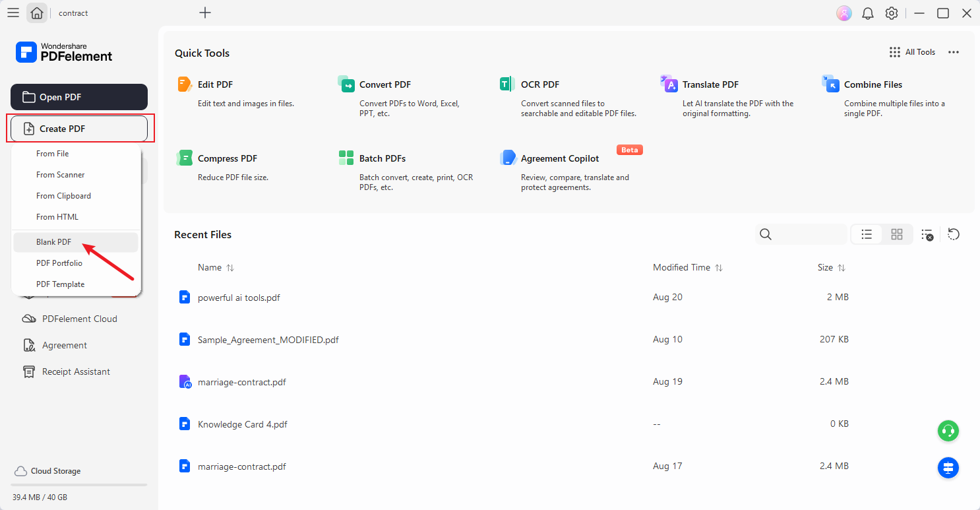The image size is (980, 510).
Task: Open the Translate PDF label
Action: pos(710,84)
